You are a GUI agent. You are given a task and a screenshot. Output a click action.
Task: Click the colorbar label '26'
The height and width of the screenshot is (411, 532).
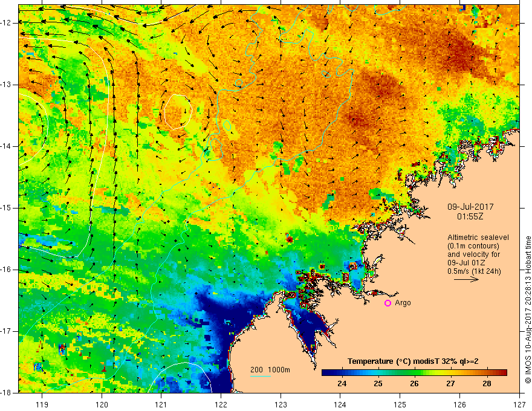click(x=414, y=384)
